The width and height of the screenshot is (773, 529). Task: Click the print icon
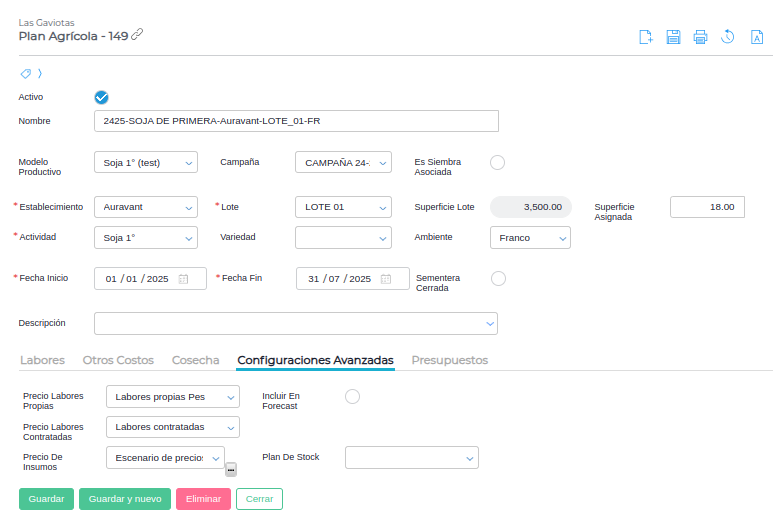point(700,37)
